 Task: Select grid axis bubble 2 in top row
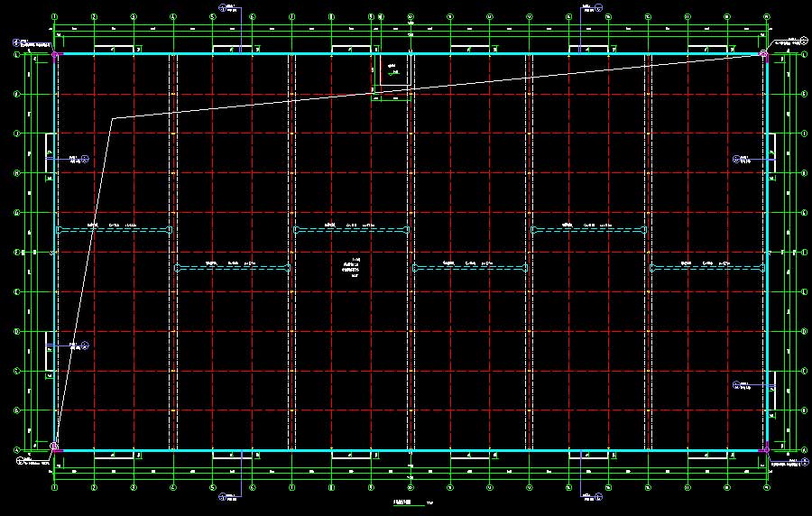click(94, 16)
